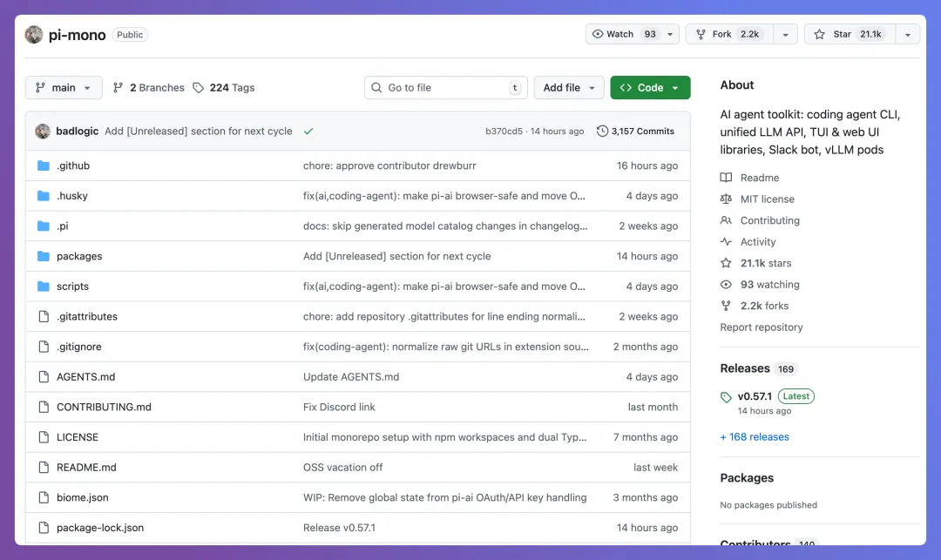Open the 2 Branches link
941x560 pixels.
[x=149, y=88]
